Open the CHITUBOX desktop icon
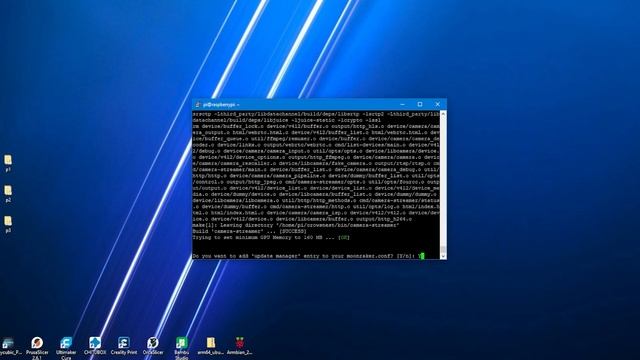640x360 pixels. (95, 346)
